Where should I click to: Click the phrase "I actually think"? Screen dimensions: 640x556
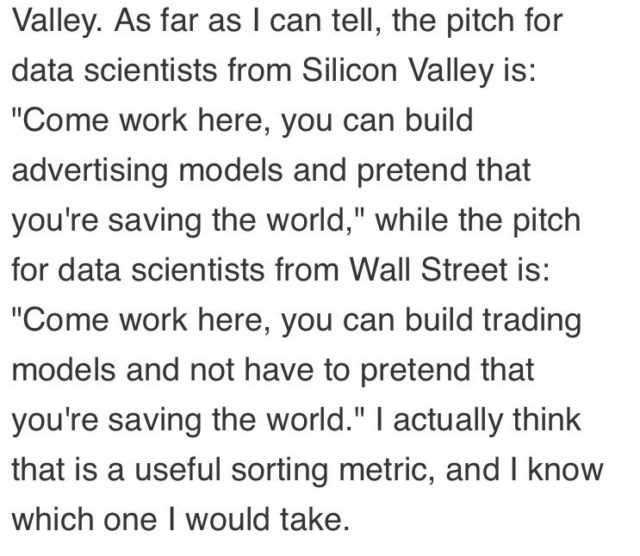click(x=477, y=421)
